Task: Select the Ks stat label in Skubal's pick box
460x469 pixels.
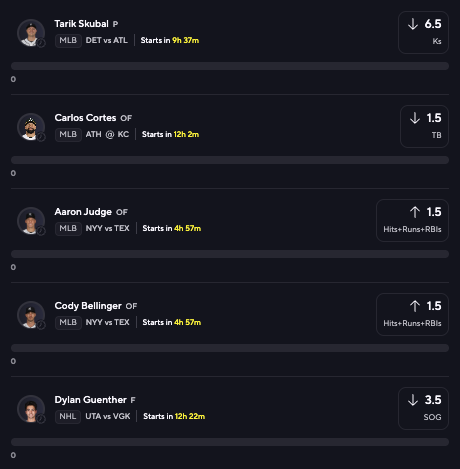Action: click(x=437, y=41)
